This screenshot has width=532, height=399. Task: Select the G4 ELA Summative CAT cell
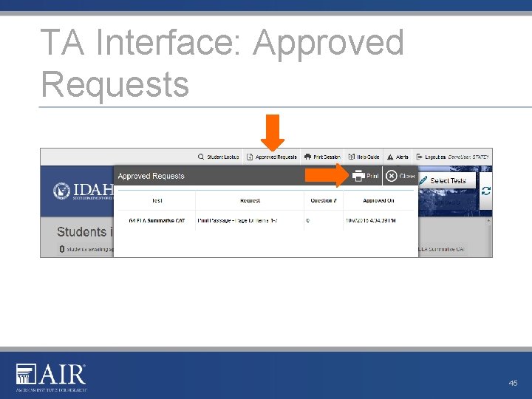157,220
